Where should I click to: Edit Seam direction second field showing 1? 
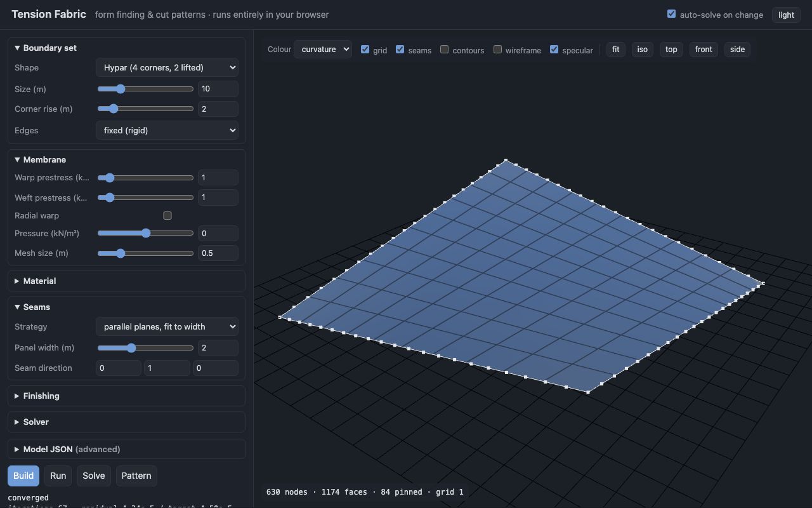[167, 368]
